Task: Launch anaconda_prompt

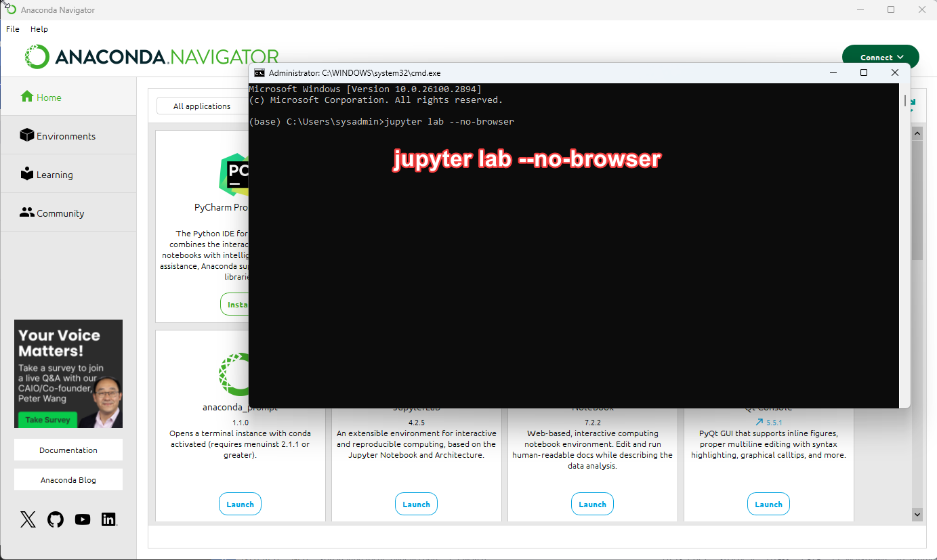Action: (x=240, y=504)
